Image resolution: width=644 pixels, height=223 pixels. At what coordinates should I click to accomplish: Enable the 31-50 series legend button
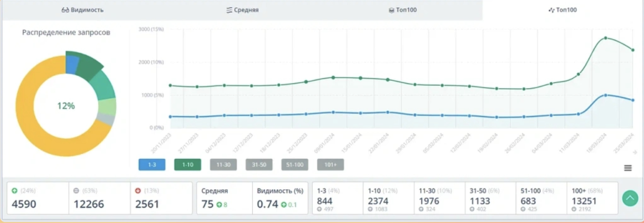(x=259, y=165)
